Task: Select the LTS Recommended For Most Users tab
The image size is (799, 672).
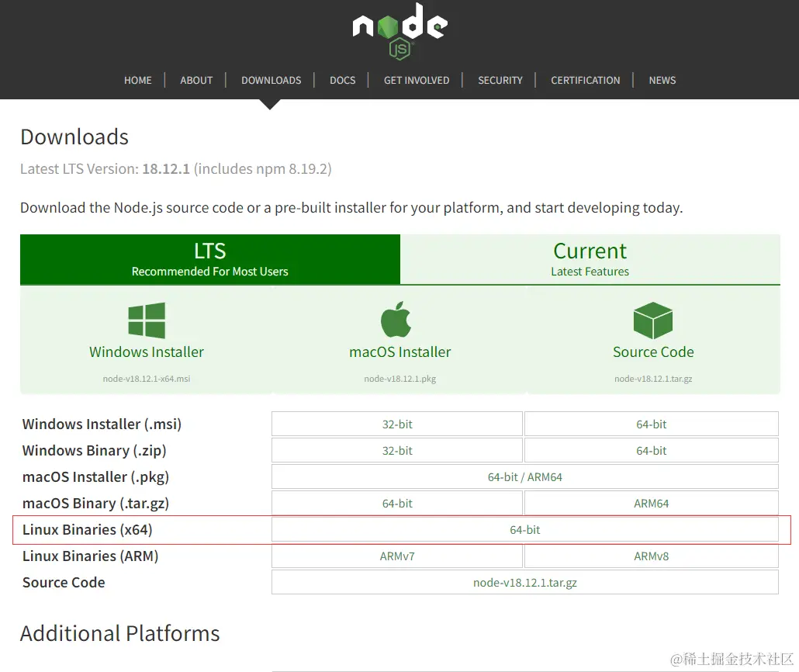Action: 210,259
